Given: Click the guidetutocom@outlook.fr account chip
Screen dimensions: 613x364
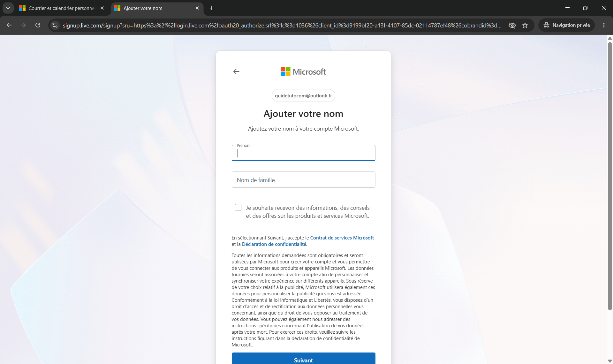Looking at the screenshot, I should [303, 95].
